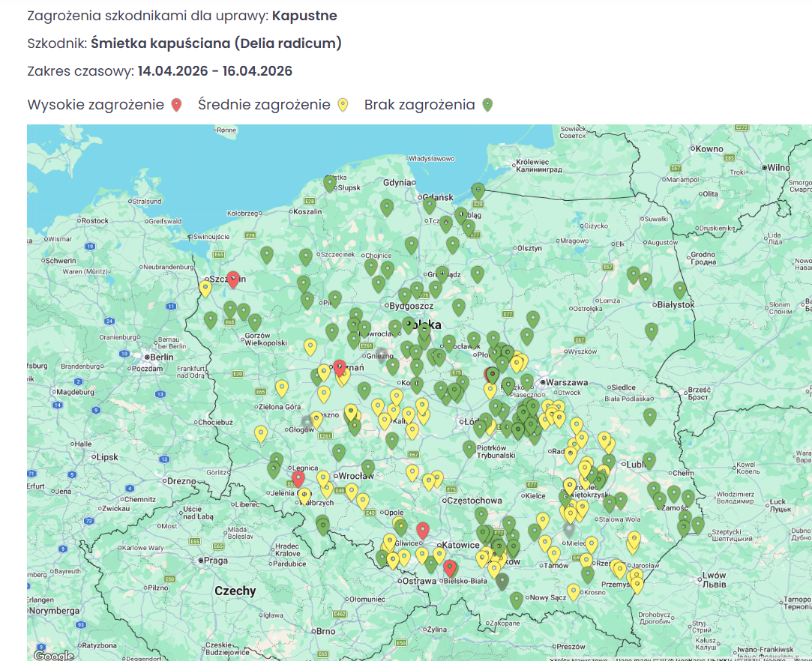Viewport: 812px width, 661px height.
Task: Click yellow pin in Średnie zagrożenie legend
Action: pos(343,105)
